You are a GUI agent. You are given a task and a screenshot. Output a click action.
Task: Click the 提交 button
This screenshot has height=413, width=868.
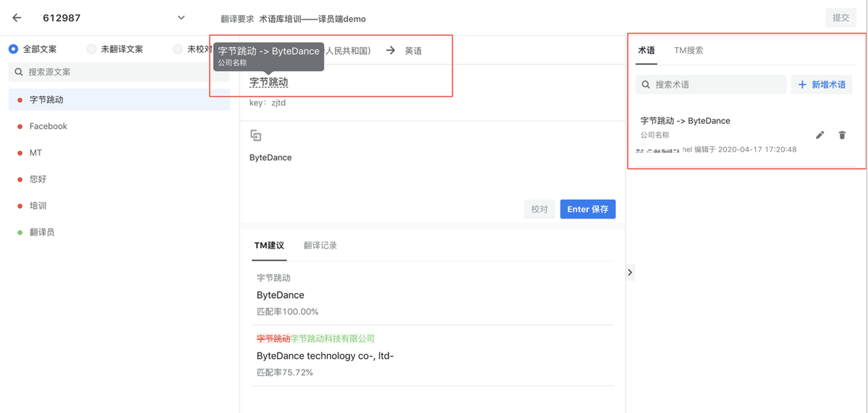coord(840,18)
